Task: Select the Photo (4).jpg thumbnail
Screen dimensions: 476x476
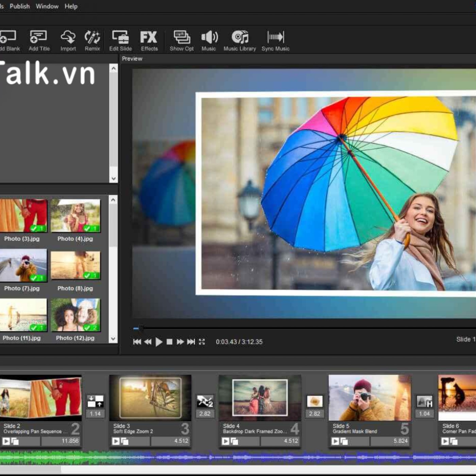Action: click(75, 216)
